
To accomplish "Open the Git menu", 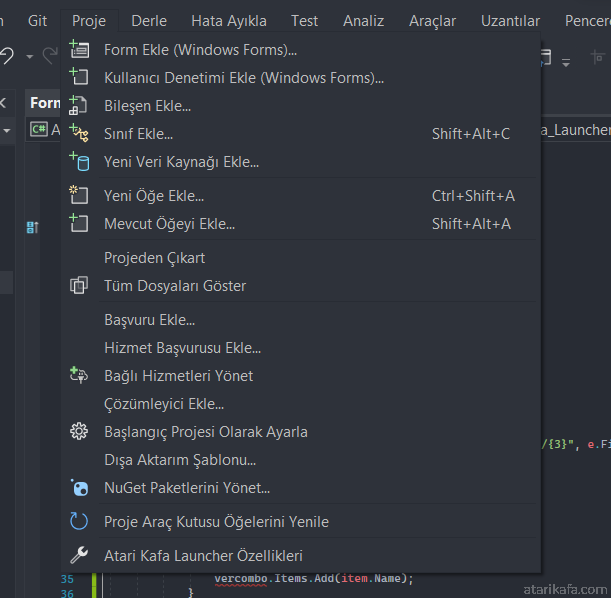I will 37,21.
